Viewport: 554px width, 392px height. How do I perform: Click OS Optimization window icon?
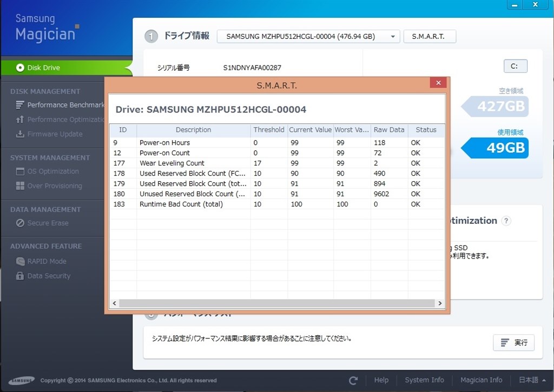tap(20, 171)
